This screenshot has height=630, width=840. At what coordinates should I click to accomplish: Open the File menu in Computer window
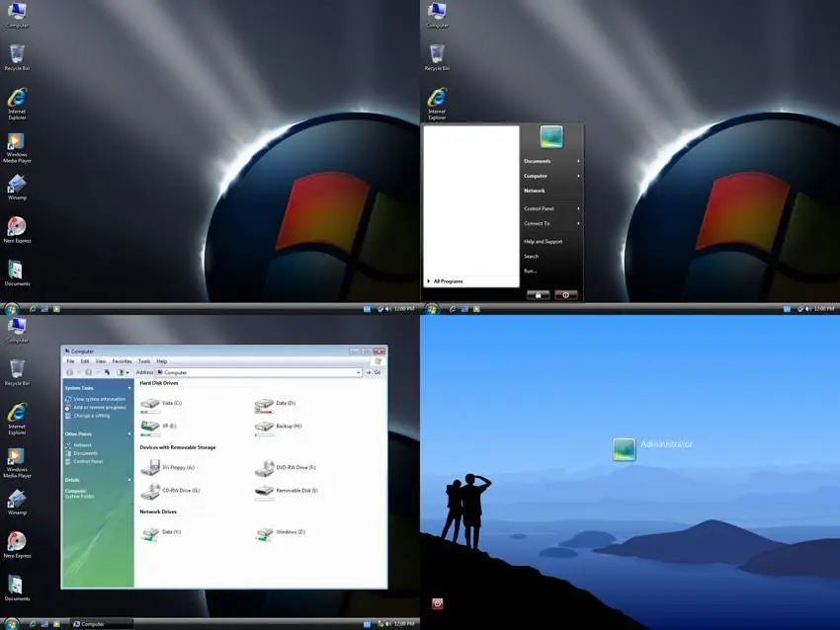pyautogui.click(x=71, y=361)
